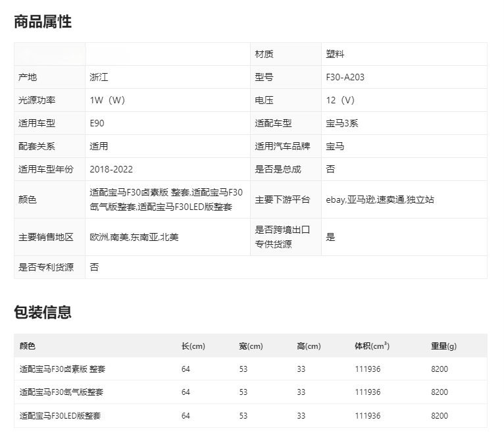Select the 适配宝马F30氙气版整套 row in packaging table

click(61, 392)
